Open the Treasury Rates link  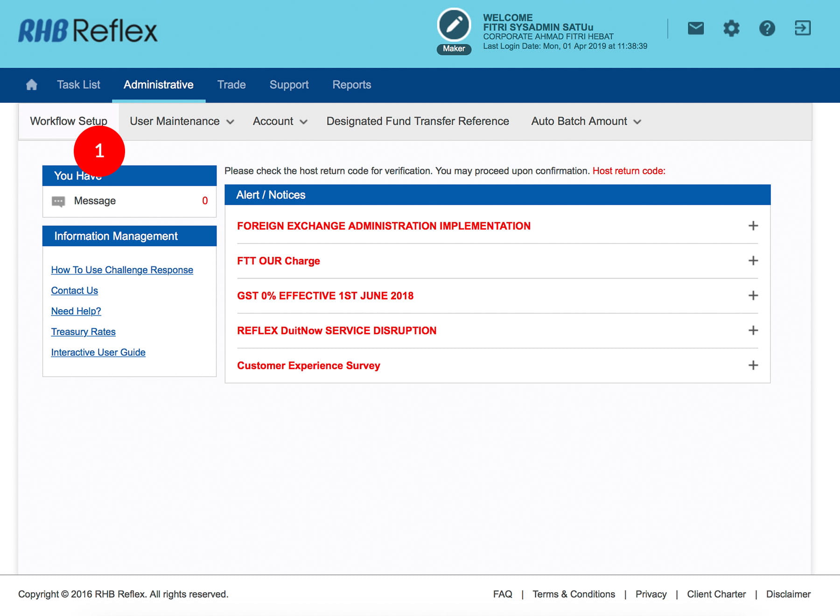[x=83, y=332]
